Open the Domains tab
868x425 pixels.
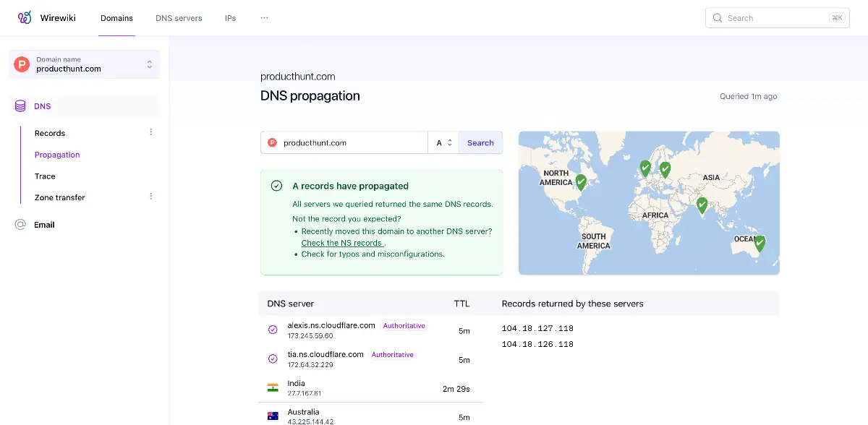[116, 18]
